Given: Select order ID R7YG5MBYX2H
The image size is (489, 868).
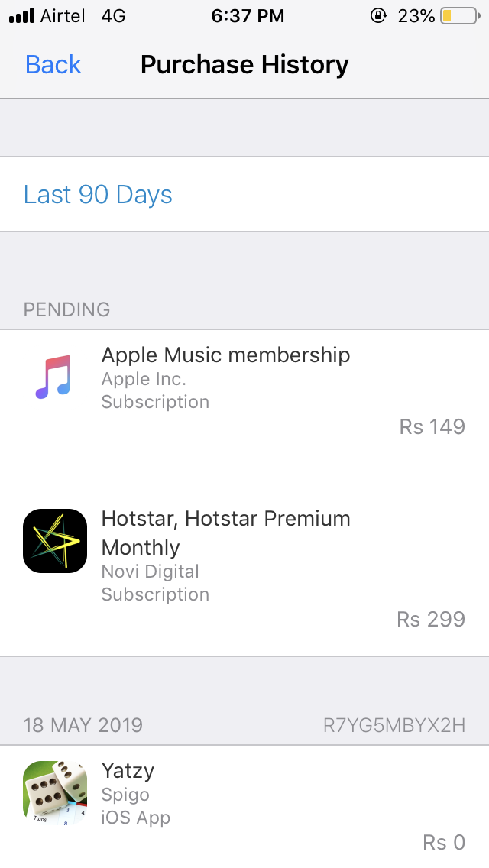Looking at the screenshot, I should coord(394,725).
